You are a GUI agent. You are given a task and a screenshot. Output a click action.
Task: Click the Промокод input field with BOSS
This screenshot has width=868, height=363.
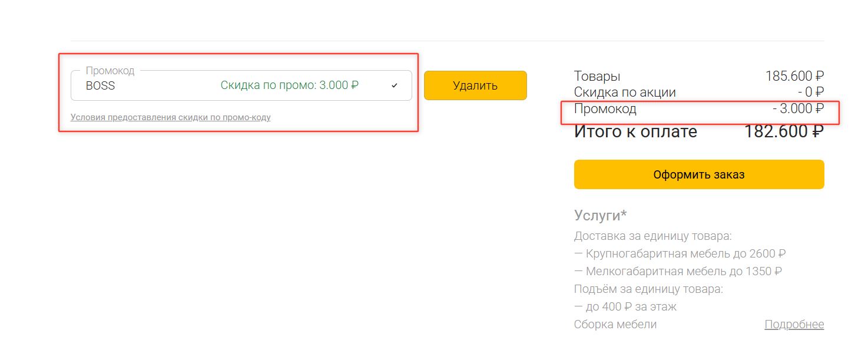[147, 86]
